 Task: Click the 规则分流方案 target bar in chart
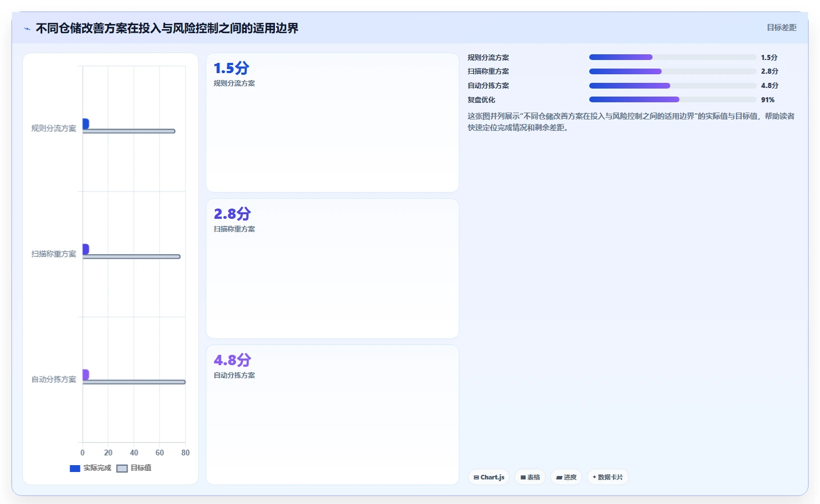tap(129, 131)
